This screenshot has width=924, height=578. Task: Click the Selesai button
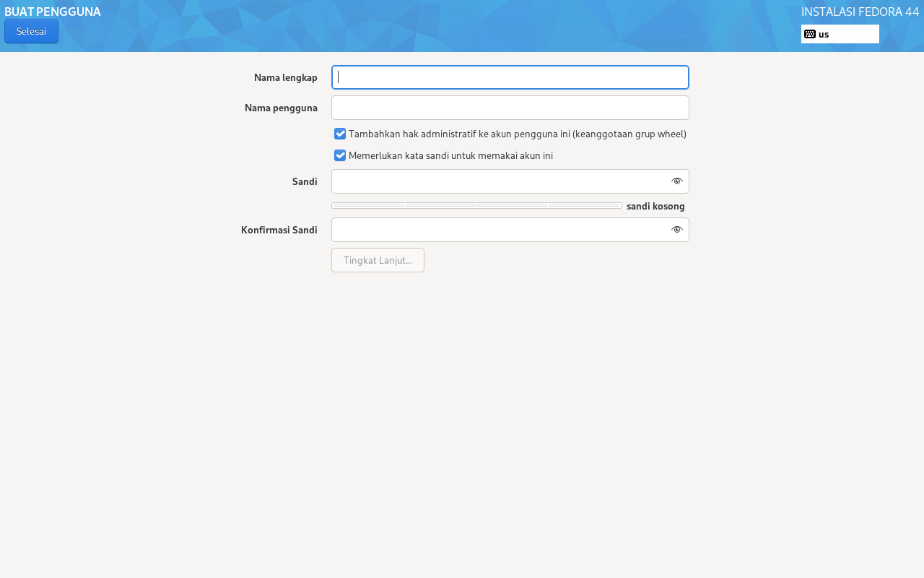[31, 31]
